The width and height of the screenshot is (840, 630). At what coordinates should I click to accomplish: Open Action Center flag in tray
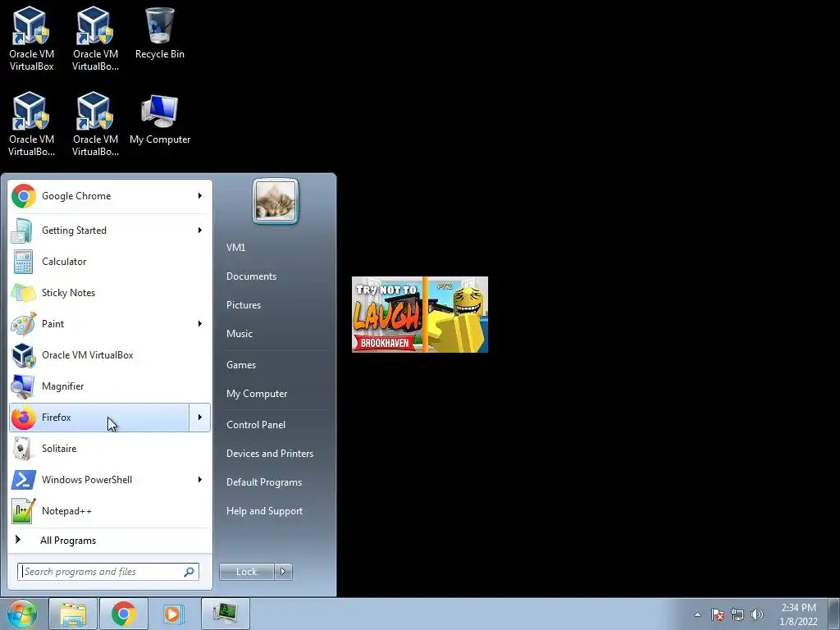tap(718, 614)
